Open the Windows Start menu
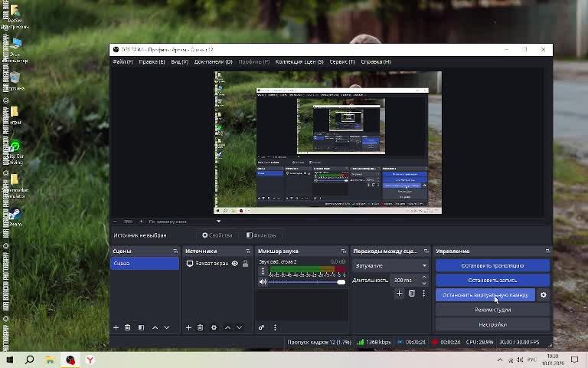 pos(10,360)
